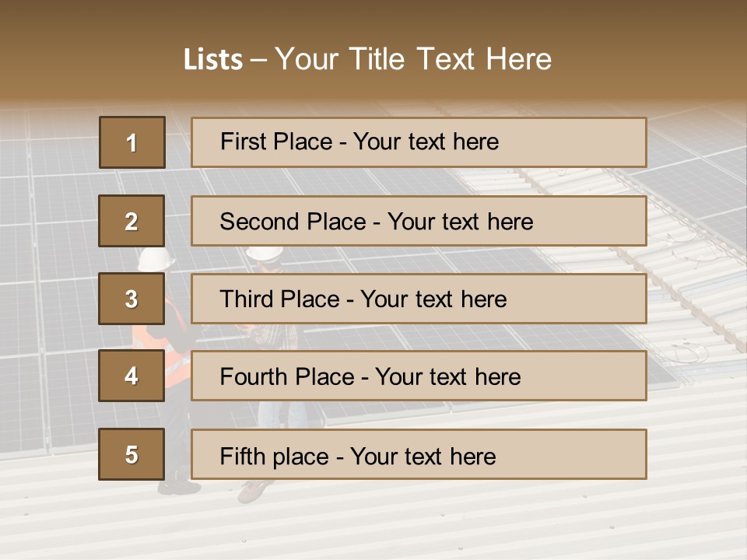Select the Second Place text bar
Viewport: 747px width, 560px height.
tap(419, 222)
